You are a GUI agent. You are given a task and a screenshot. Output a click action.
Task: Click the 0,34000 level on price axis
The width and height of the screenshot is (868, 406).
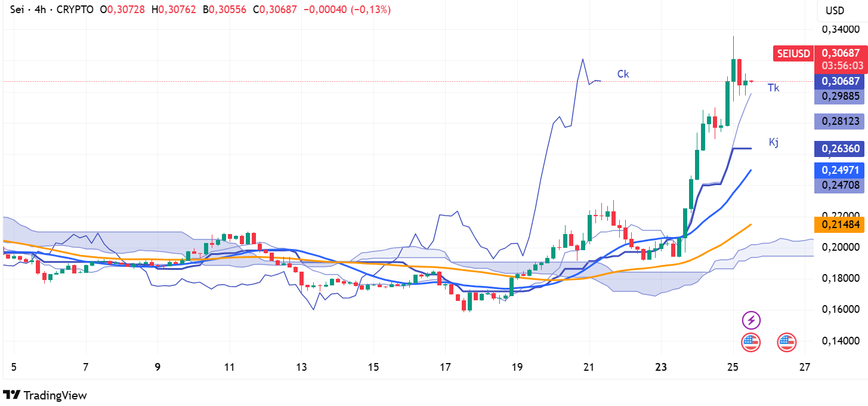(841, 29)
